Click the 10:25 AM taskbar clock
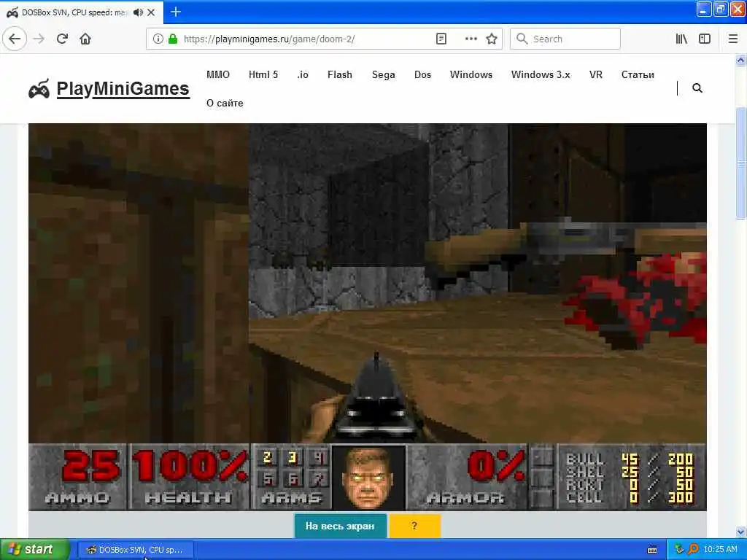Viewport: 747px width, 560px height. [720, 549]
